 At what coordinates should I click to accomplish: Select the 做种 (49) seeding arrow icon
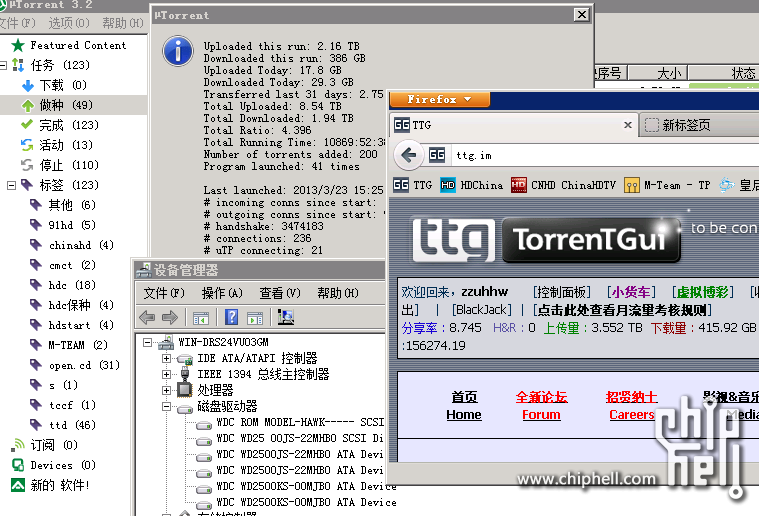[x=28, y=105]
